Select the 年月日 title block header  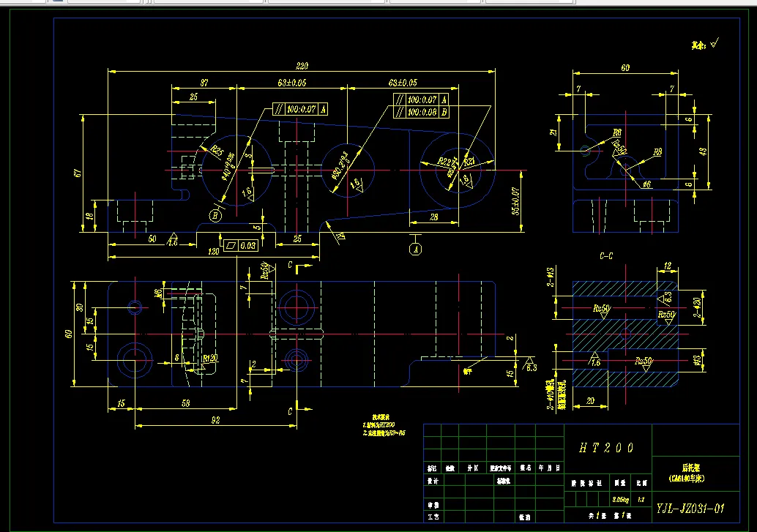(549, 468)
